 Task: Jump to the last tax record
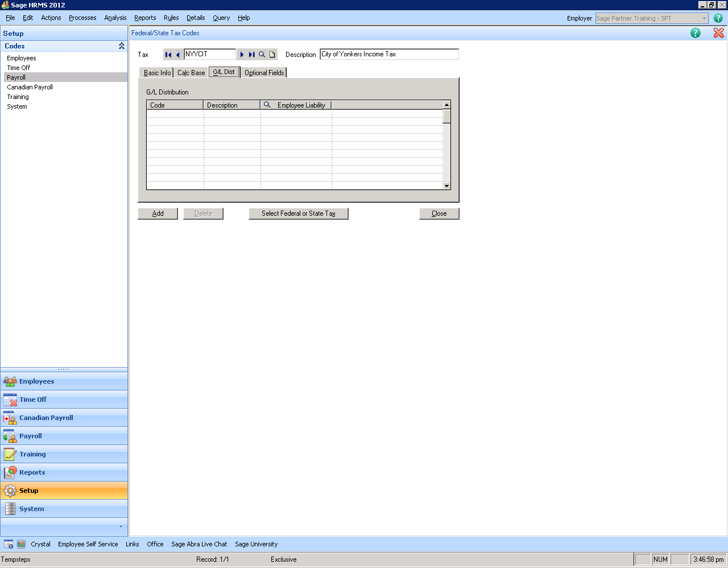[251, 55]
